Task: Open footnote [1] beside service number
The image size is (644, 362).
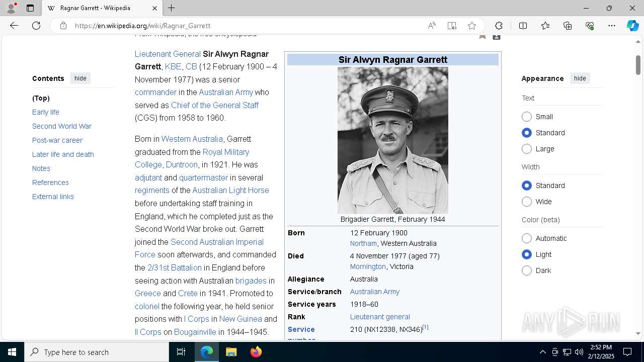Action: (x=426, y=327)
